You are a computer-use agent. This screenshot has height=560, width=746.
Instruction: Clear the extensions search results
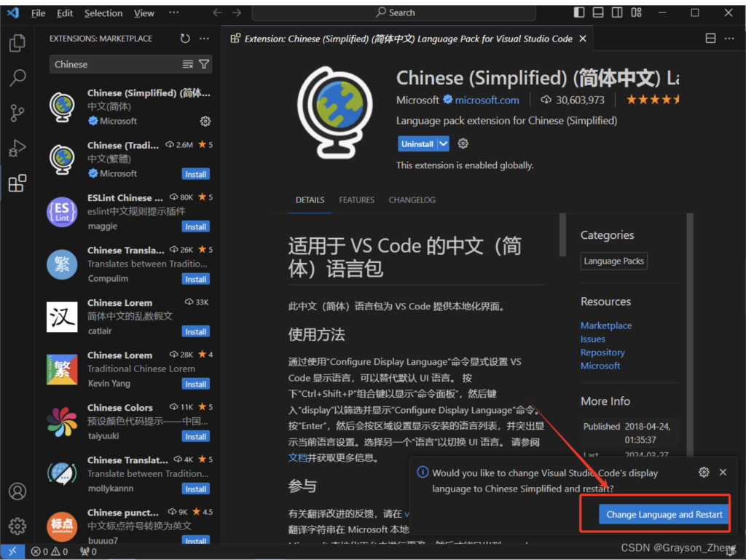tap(188, 65)
